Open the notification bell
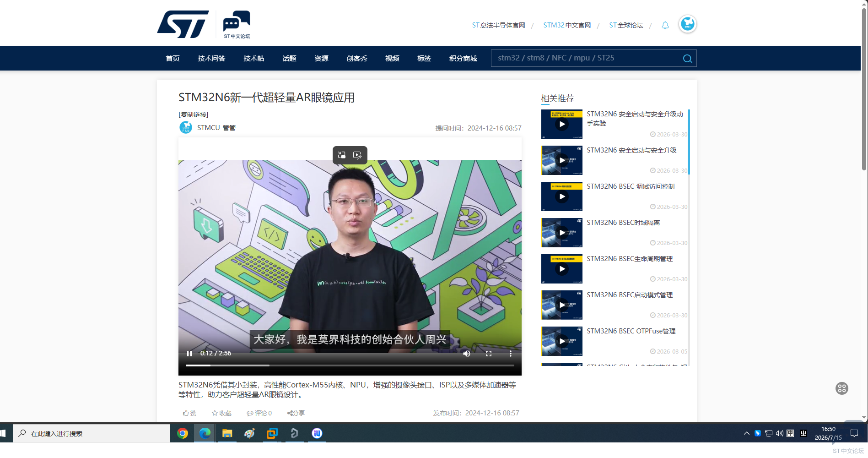 pyautogui.click(x=665, y=25)
